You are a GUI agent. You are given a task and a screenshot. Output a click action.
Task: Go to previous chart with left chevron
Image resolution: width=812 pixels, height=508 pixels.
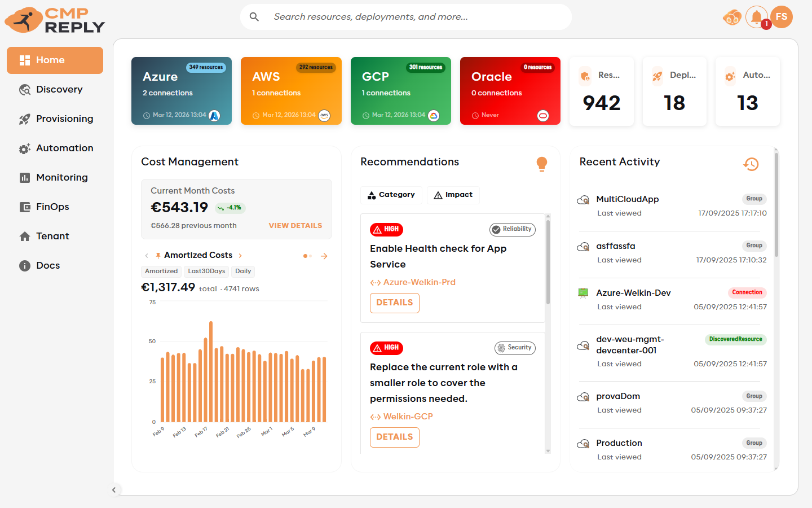147,256
